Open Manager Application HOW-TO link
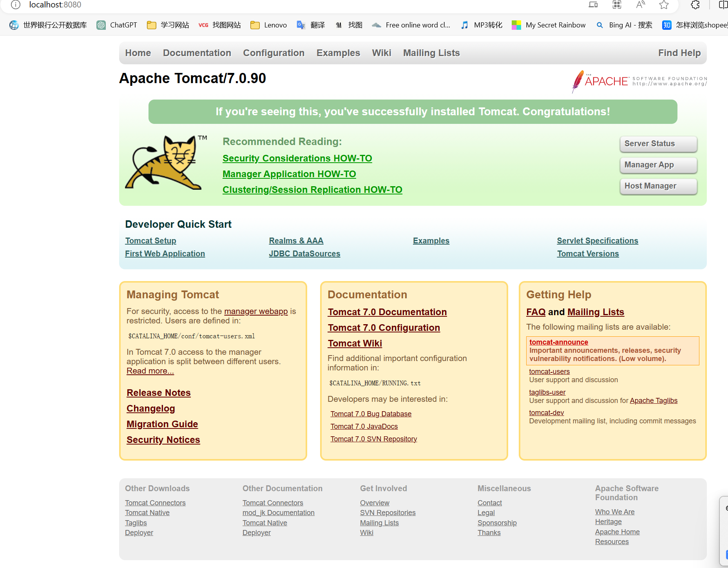728x568 pixels. (x=289, y=174)
